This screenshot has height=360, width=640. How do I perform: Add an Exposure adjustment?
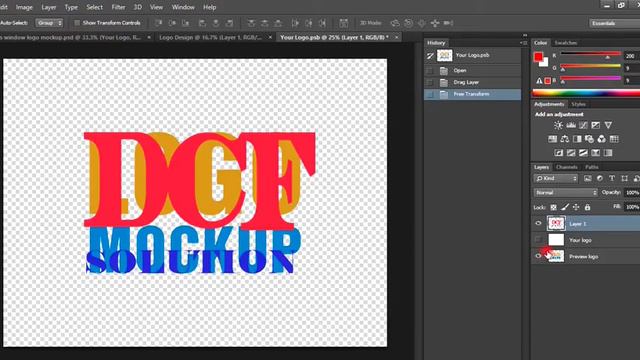pyautogui.click(x=596, y=125)
